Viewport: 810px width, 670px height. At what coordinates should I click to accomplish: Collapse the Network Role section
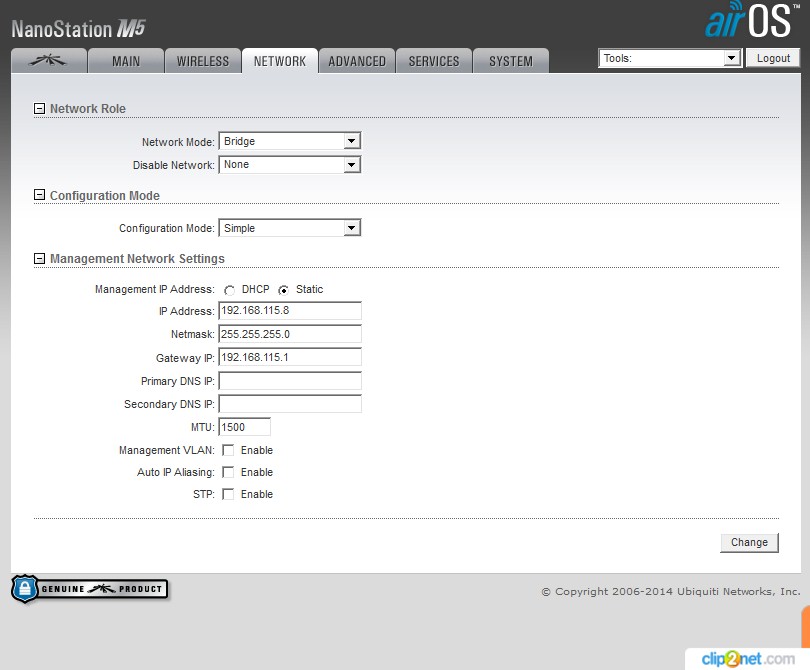pos(39,108)
